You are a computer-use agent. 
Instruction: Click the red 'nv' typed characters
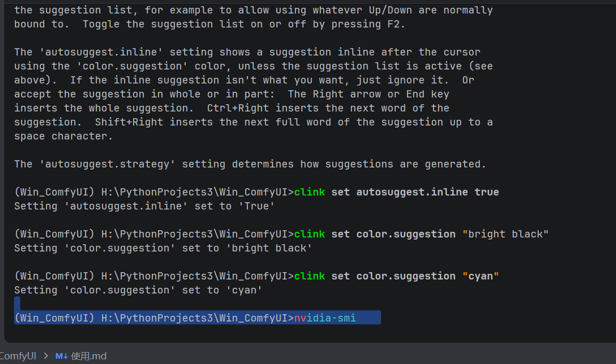(x=301, y=318)
